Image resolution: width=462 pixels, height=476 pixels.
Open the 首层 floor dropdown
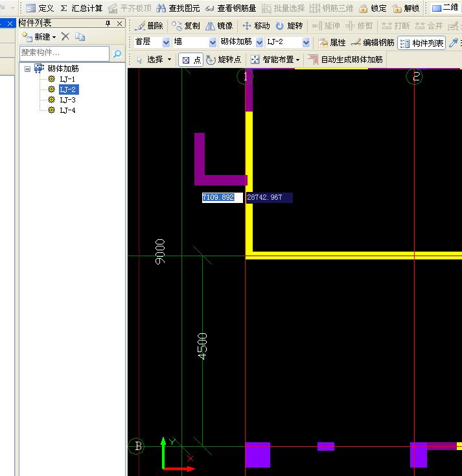coord(166,43)
